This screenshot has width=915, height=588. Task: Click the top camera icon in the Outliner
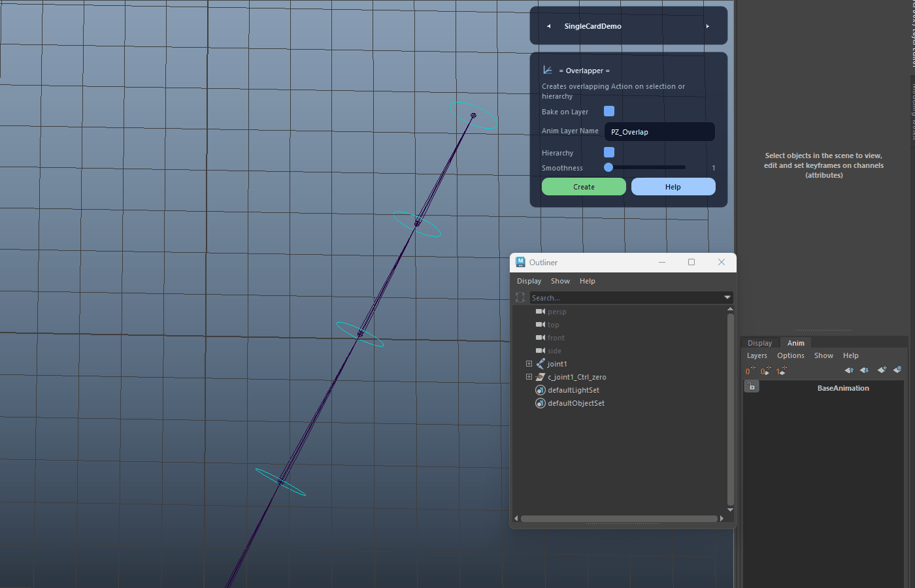541,325
